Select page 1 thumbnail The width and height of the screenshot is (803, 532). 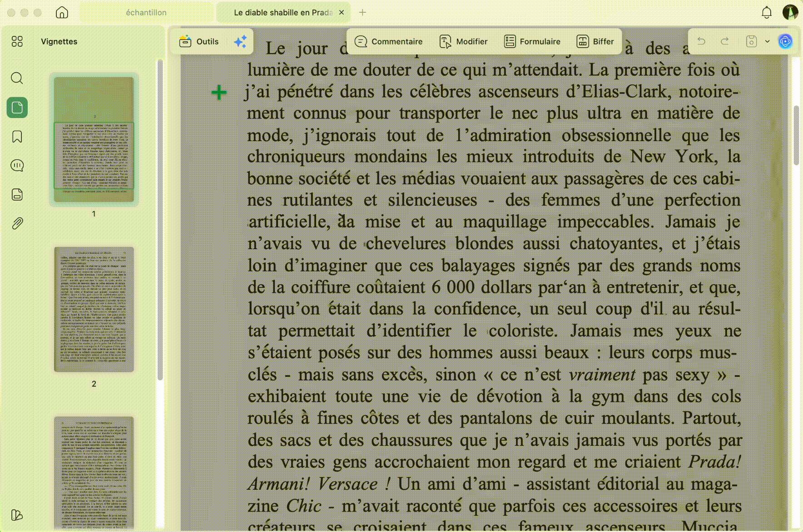tap(94, 139)
